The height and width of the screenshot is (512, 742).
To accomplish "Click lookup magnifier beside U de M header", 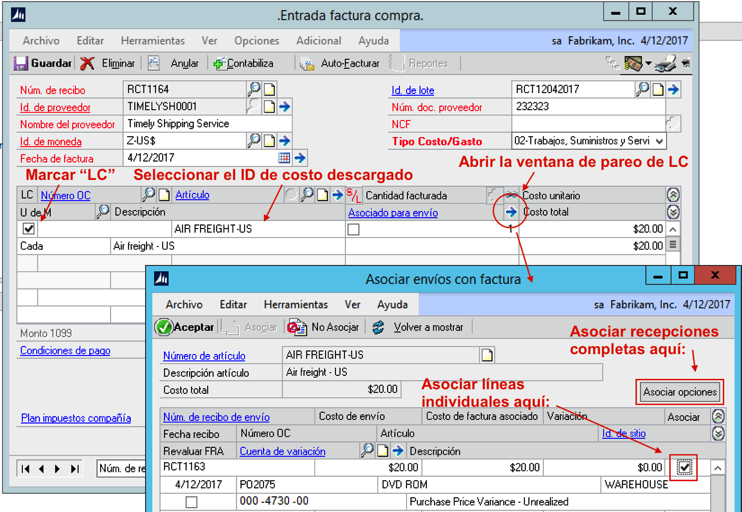I will 102,212.
